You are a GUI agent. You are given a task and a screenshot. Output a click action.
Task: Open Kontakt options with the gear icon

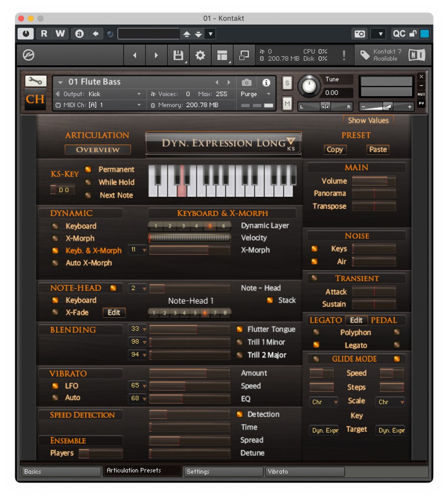tap(200, 55)
